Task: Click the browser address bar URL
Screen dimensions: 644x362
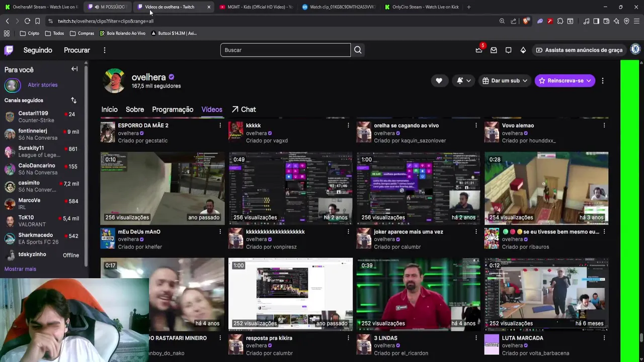Action: coord(105,21)
